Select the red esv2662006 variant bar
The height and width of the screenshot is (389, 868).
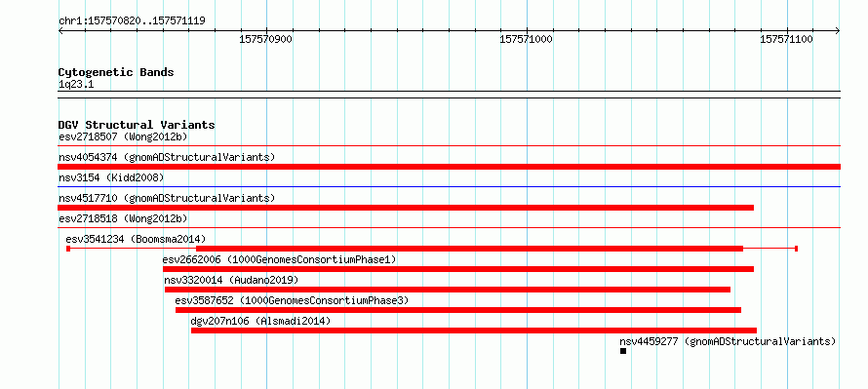pos(458,269)
